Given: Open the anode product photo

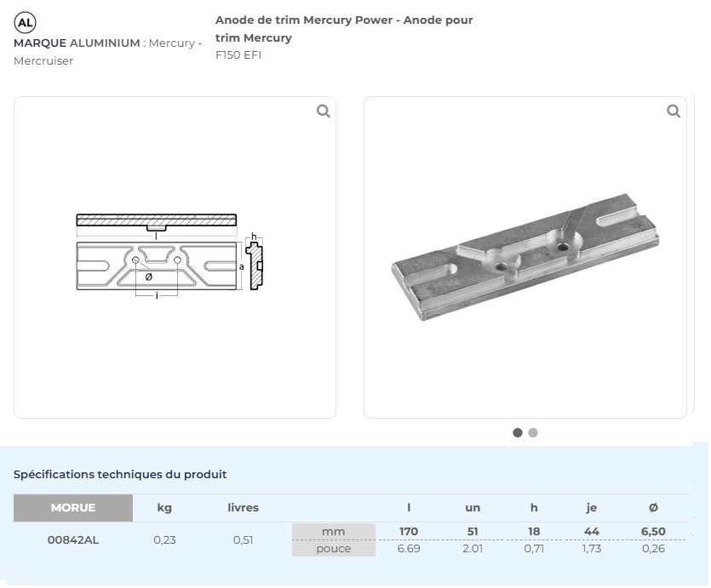Looking at the screenshot, I should (525, 257).
